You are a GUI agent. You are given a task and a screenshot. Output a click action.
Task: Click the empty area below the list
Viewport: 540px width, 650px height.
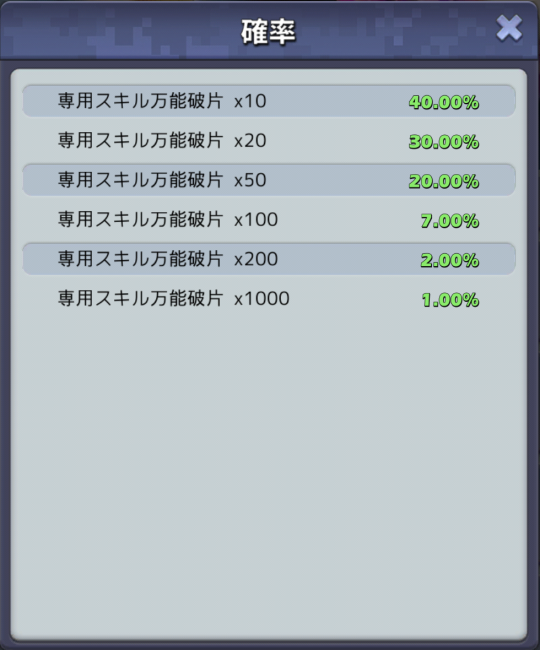pos(269,477)
